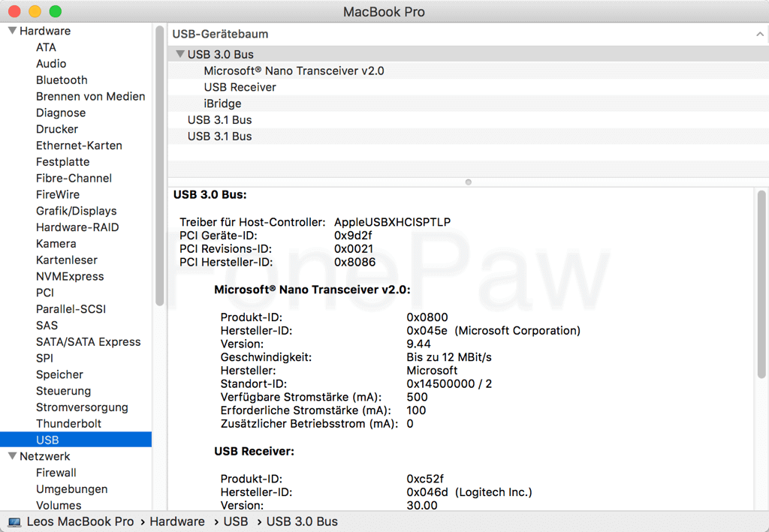Collapse the Hardware section triangle

(12, 30)
